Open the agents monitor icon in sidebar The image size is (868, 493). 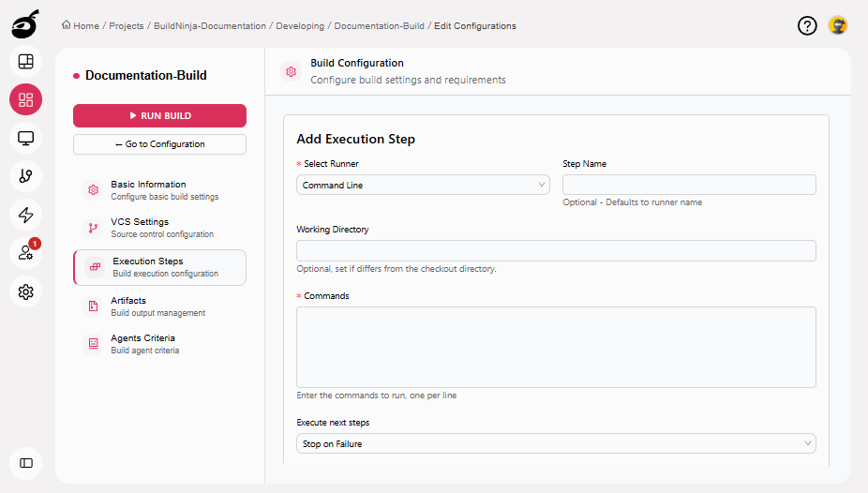(x=26, y=139)
